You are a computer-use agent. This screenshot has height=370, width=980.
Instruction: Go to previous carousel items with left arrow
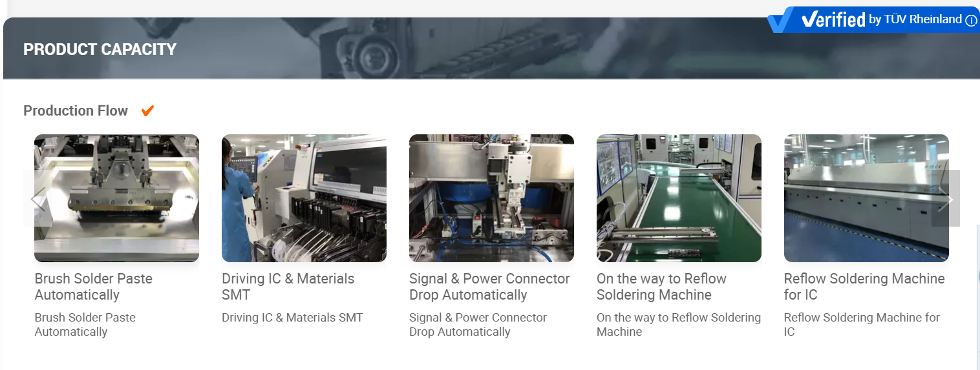click(37, 198)
